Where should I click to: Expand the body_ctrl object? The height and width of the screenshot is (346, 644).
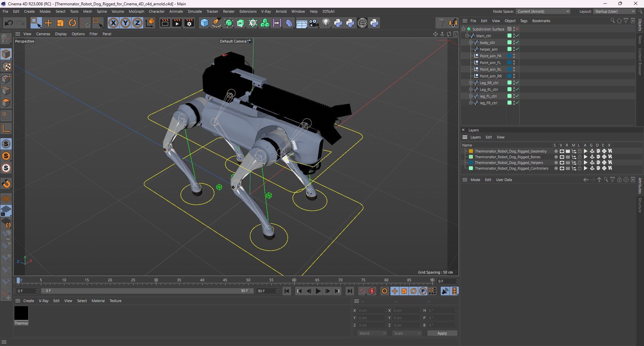click(x=471, y=43)
